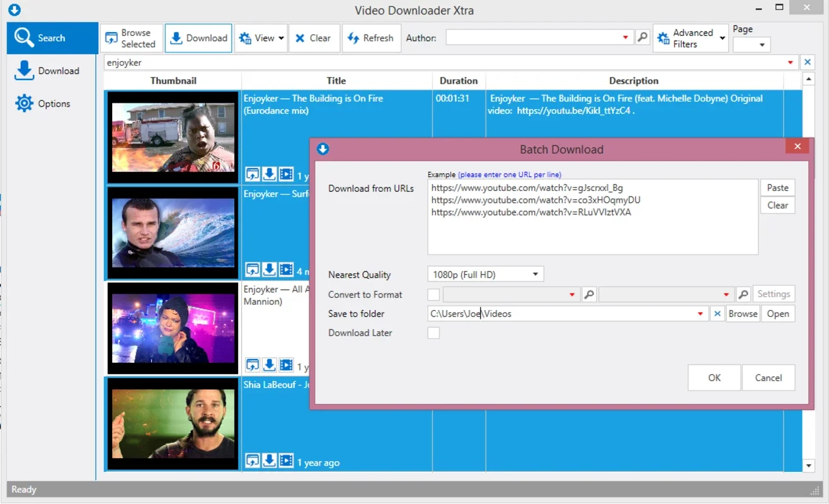Click the Clear button in Batch Download
Image resolution: width=829 pixels, height=504 pixels.
click(x=778, y=205)
